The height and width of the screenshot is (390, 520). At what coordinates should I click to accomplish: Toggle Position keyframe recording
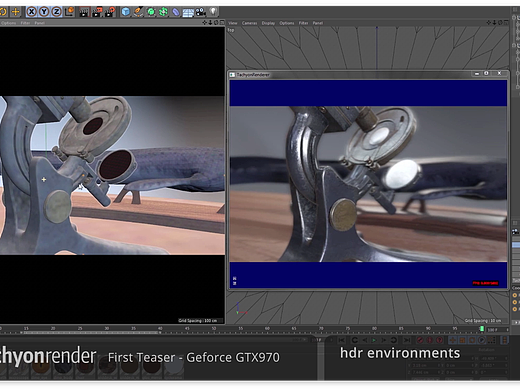point(453,340)
